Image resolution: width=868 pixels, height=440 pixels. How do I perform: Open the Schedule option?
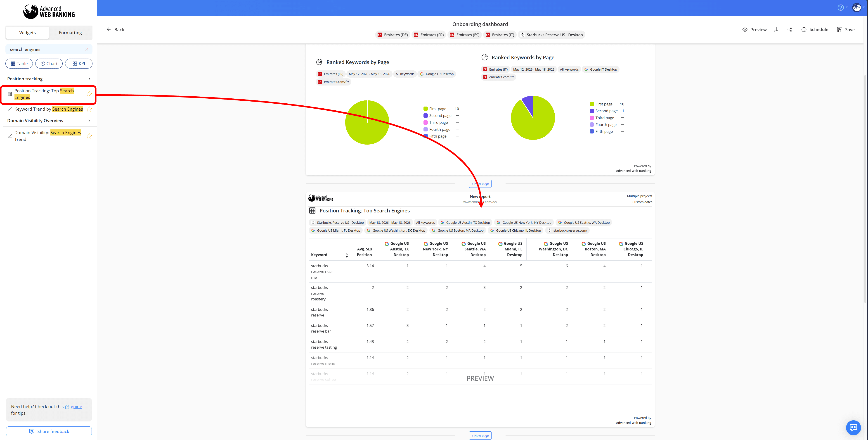[814, 30]
